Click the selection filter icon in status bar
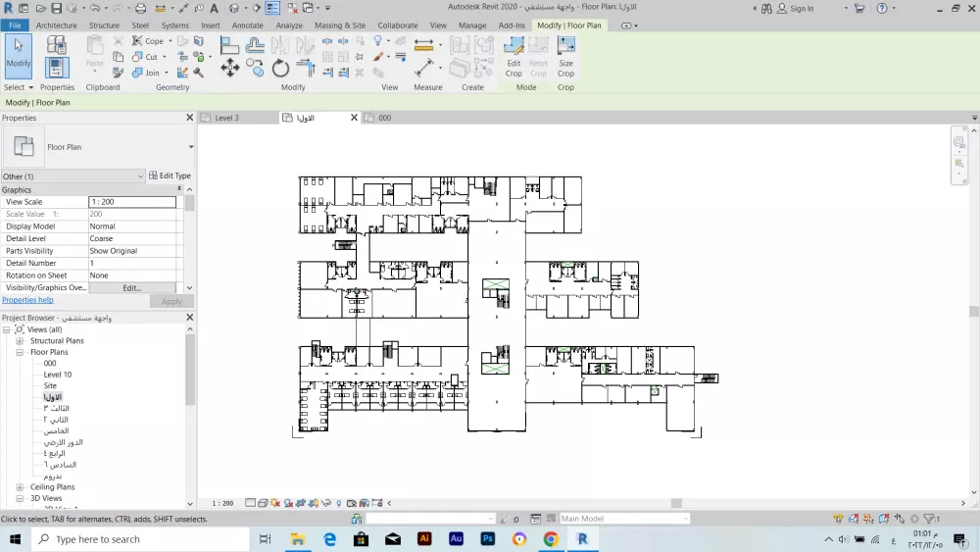This screenshot has width=980, height=552. [931, 519]
